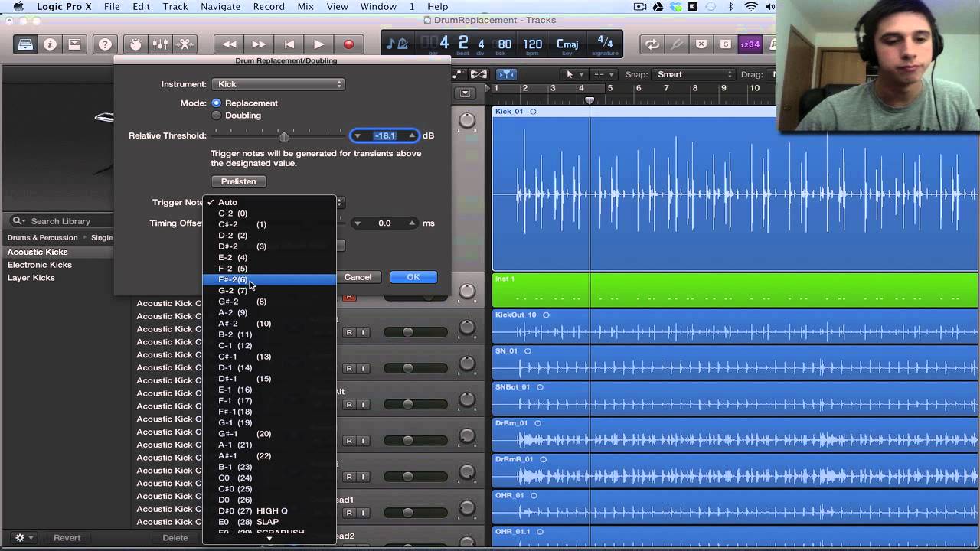
Task: Open the Track menu in menu bar
Action: [x=175, y=7]
